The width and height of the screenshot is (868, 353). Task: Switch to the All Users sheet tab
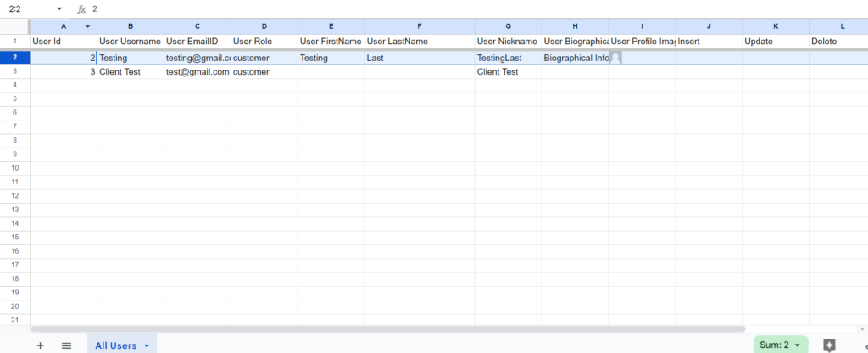pos(122,345)
